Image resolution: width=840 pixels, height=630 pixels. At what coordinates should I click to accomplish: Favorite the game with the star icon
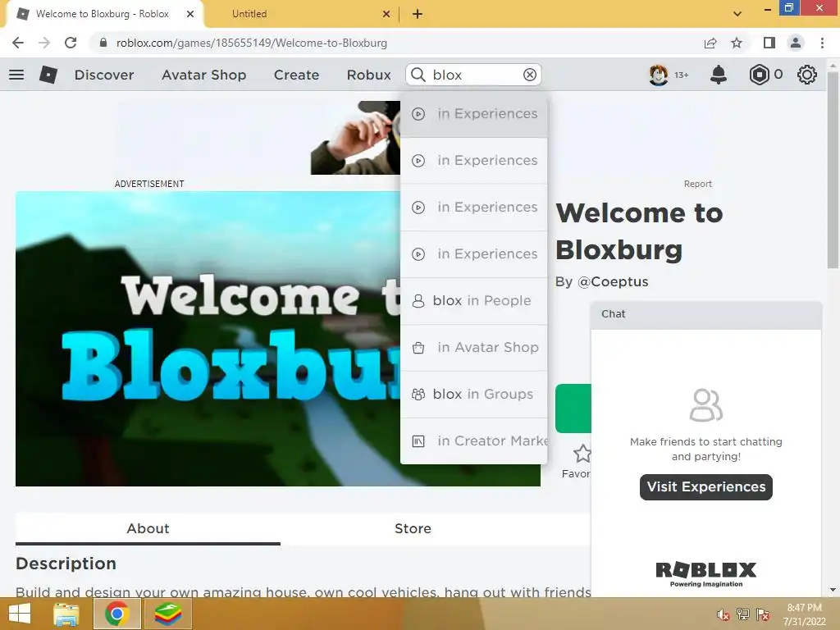pyautogui.click(x=582, y=454)
